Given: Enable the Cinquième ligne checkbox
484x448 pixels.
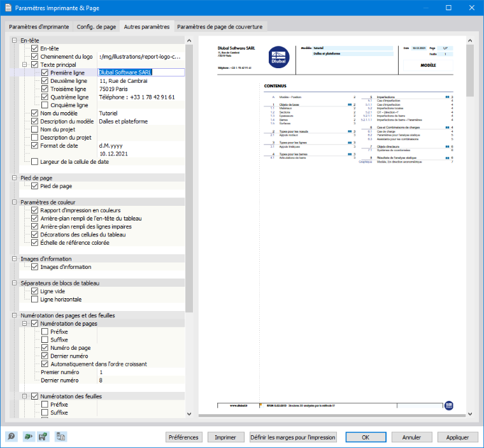Looking at the screenshot, I should (45, 105).
